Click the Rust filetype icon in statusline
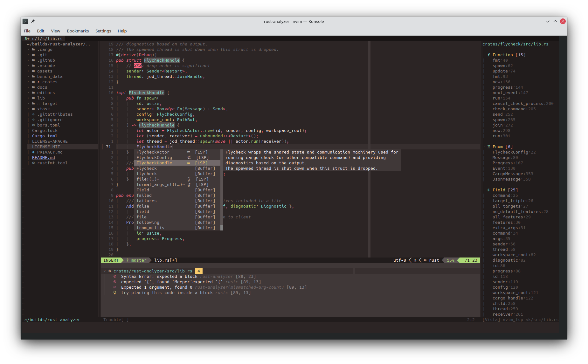The image size is (588, 364). 425,260
